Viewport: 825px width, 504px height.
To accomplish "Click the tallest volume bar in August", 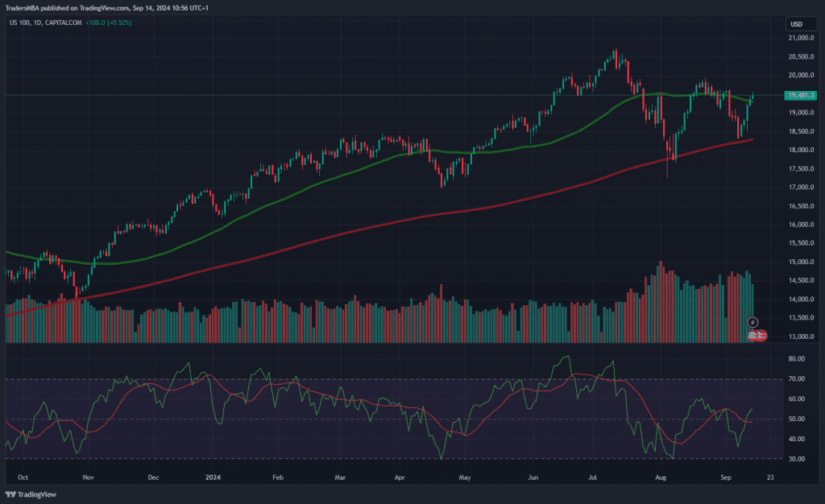I will coord(661,302).
